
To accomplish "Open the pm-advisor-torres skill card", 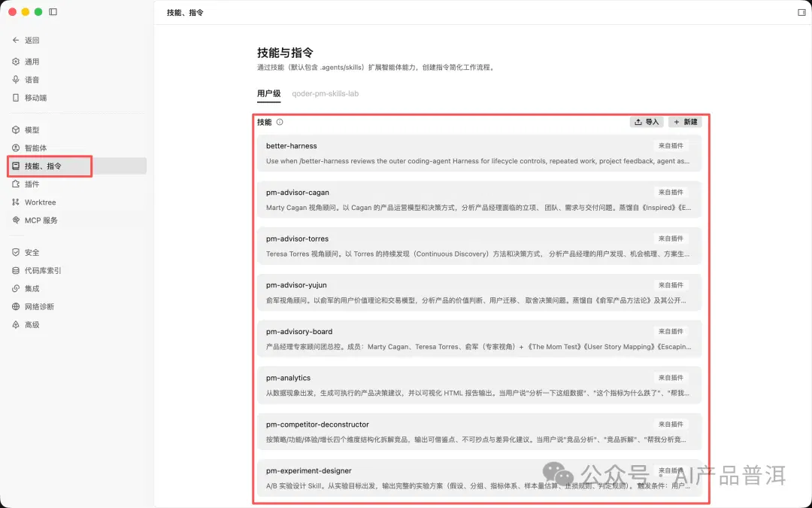I will point(479,246).
